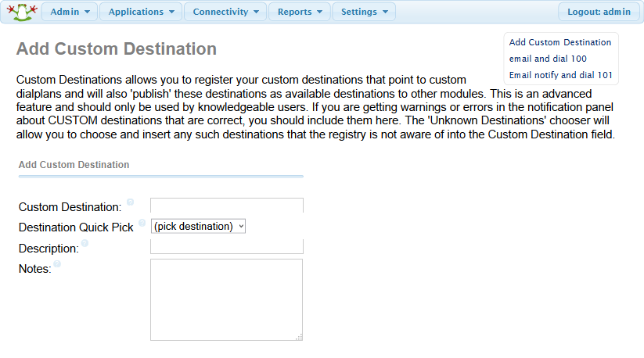Click help icon beside Destination Quick Pick
The height and width of the screenshot is (358, 644).
pos(142,223)
